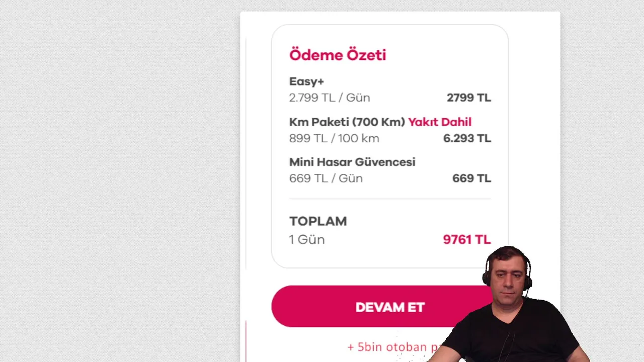Click the 899 TL / 100 km rate
644x362 pixels.
(334, 138)
